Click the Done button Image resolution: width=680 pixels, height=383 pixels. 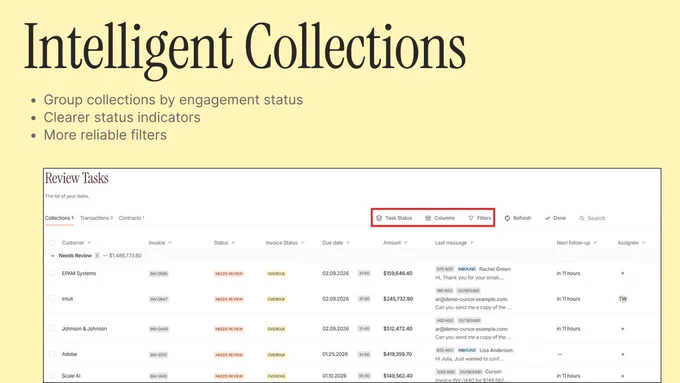pyautogui.click(x=556, y=218)
